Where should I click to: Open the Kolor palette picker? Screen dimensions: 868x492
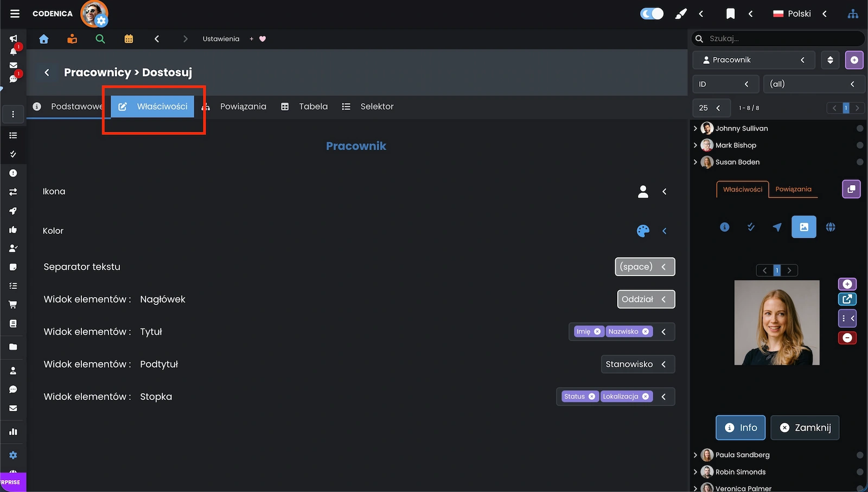643,231
